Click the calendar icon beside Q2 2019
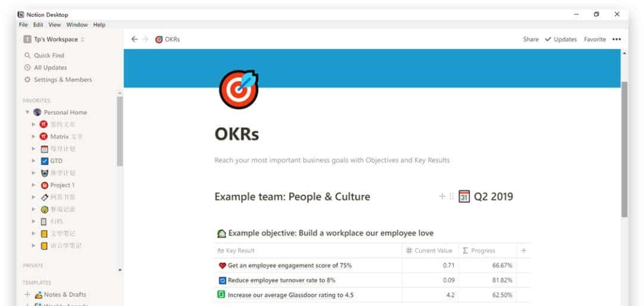 pyautogui.click(x=464, y=196)
